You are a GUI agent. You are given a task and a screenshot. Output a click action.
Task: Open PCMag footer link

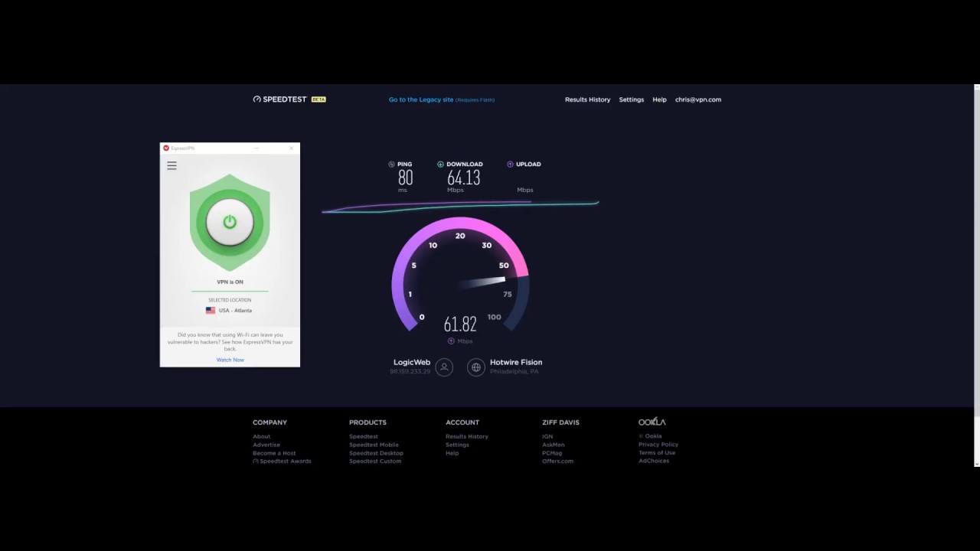click(552, 453)
